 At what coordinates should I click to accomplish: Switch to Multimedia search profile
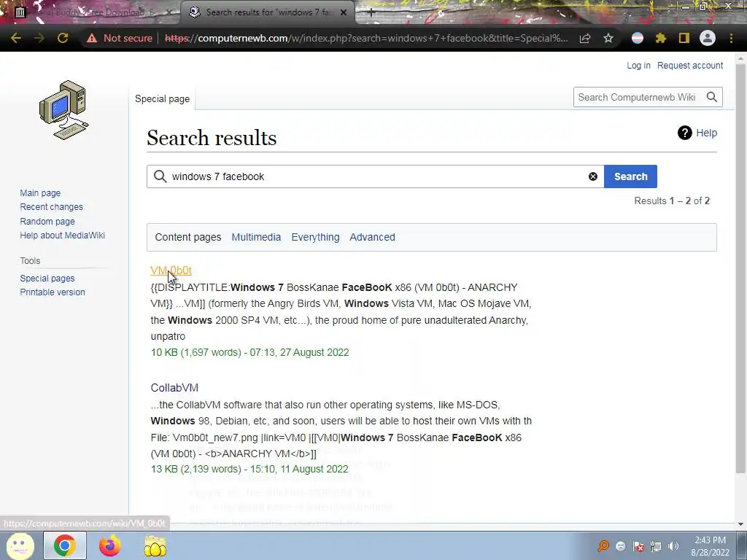pos(256,237)
